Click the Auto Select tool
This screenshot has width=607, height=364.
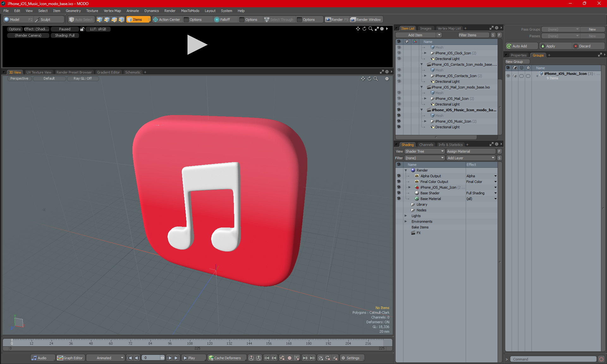click(x=81, y=20)
